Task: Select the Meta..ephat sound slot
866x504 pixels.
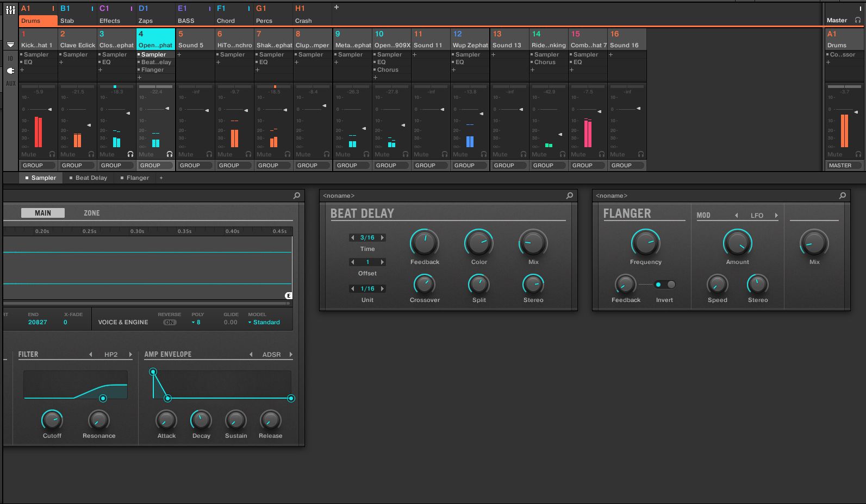Action: pyautogui.click(x=353, y=40)
